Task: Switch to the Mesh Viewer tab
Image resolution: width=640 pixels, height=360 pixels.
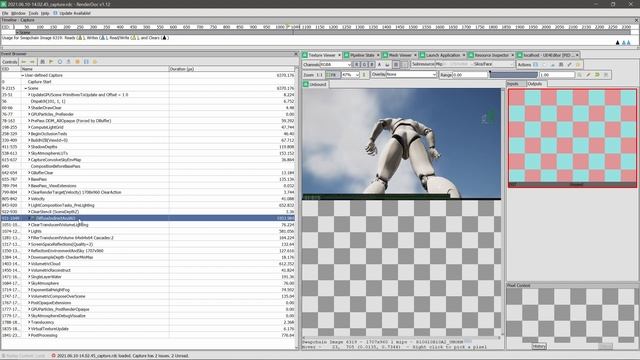Action: [400, 55]
